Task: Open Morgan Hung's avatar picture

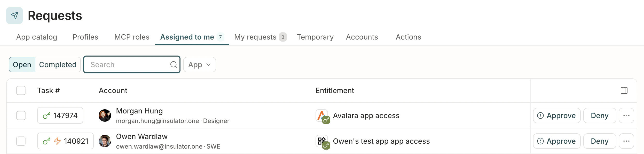Action: pyautogui.click(x=105, y=115)
